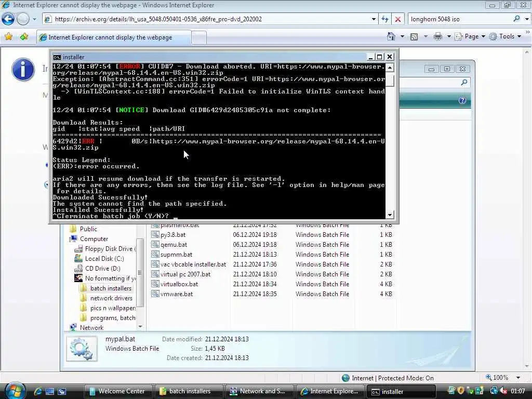Switch to batch installers taskbar button
This screenshot has height=399, width=532.
pyautogui.click(x=188, y=391)
